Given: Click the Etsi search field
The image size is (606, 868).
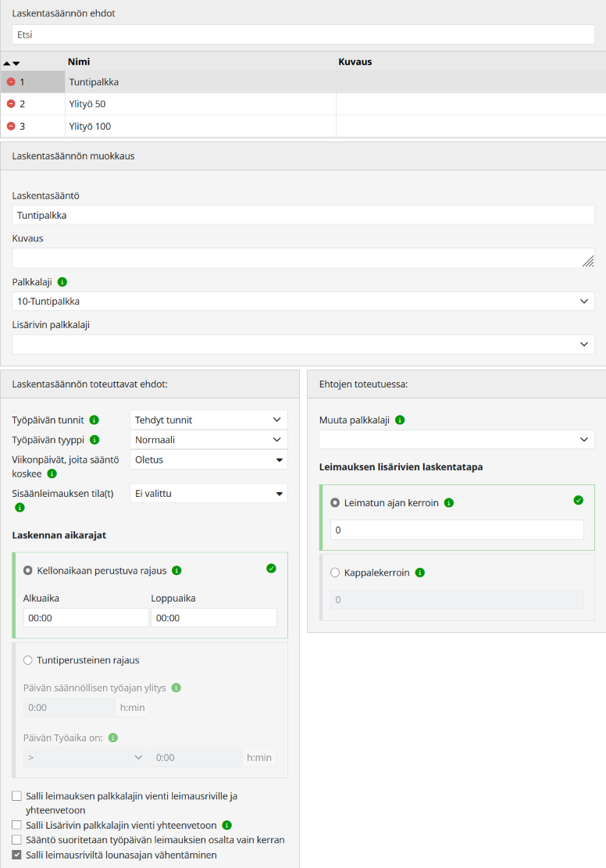Looking at the screenshot, I should 303,34.
